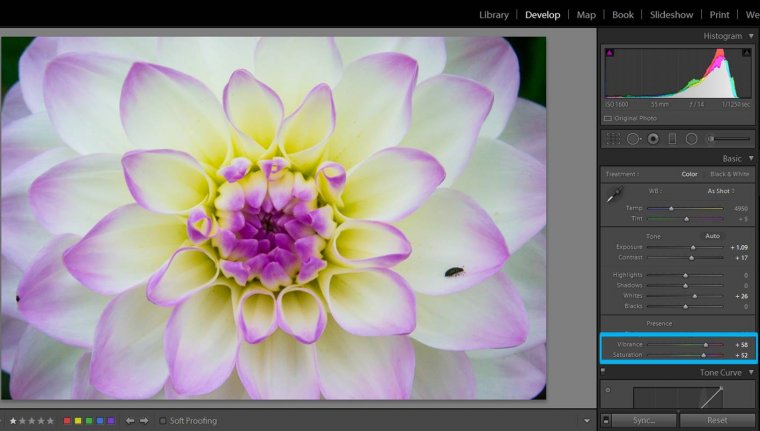Choose Black & White treatment
The image size is (760, 431).
click(729, 174)
